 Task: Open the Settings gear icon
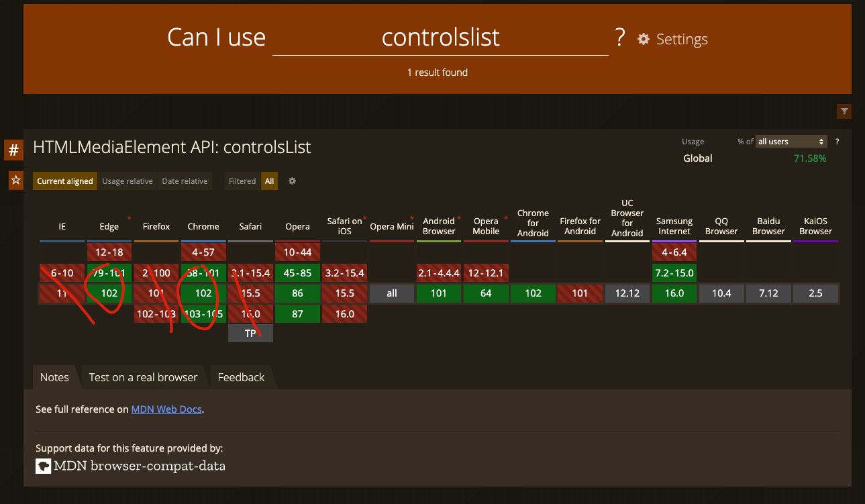click(x=644, y=39)
